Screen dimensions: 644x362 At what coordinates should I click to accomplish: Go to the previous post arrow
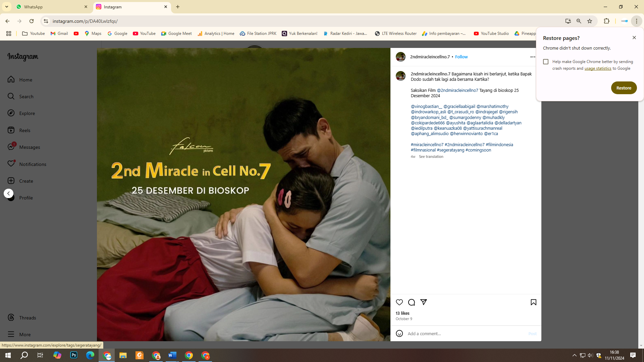pos(8,193)
